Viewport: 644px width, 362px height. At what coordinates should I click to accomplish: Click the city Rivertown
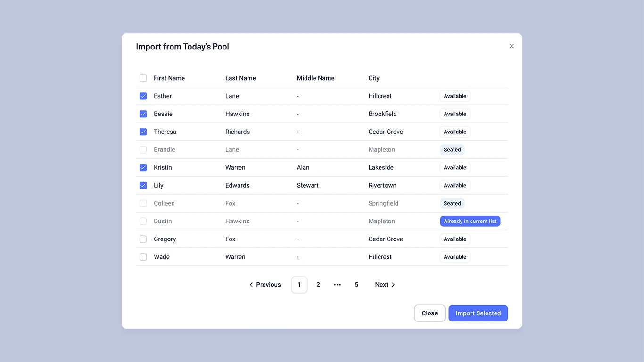pyautogui.click(x=382, y=186)
